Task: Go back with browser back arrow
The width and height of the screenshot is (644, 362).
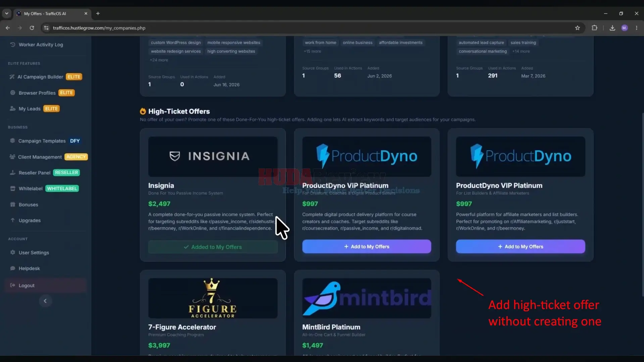Action: point(8,28)
